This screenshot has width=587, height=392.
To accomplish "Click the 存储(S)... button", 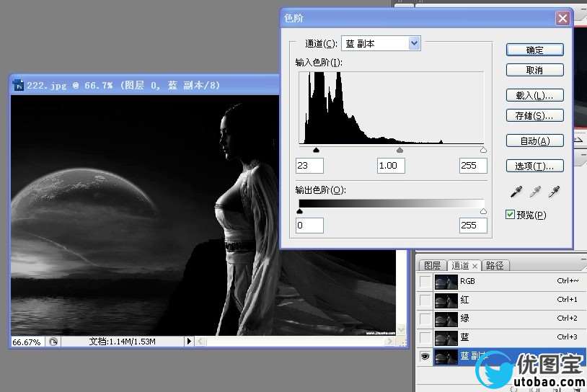I will pyautogui.click(x=534, y=115).
